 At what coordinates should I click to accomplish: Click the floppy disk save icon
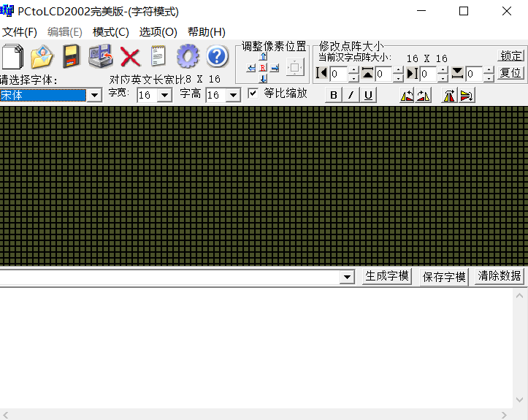(72, 56)
